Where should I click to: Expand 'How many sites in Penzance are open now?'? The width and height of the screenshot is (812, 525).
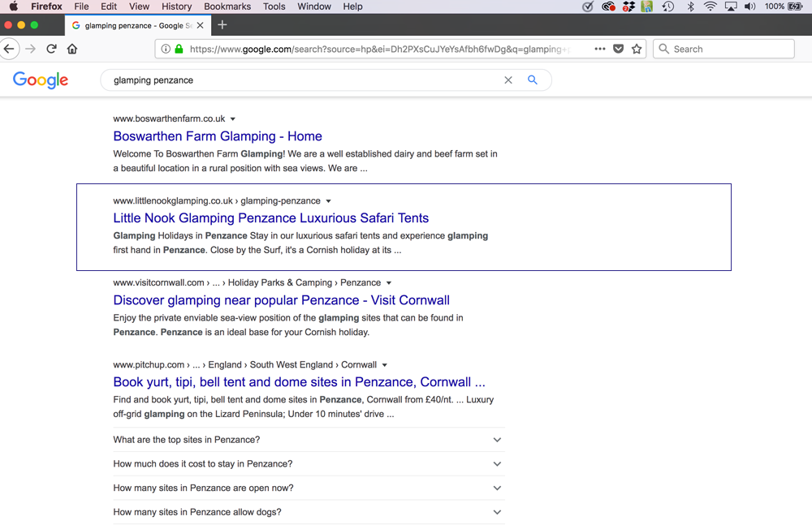coord(309,488)
